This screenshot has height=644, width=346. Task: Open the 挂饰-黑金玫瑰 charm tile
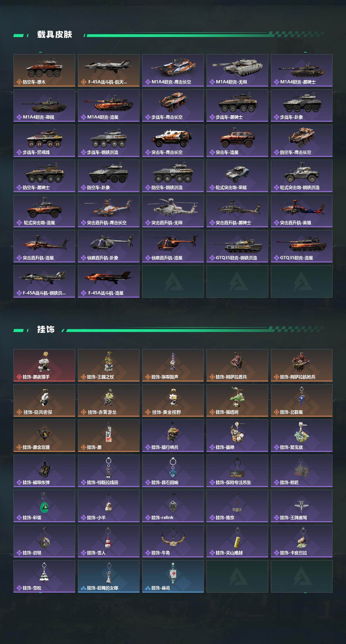(44, 436)
